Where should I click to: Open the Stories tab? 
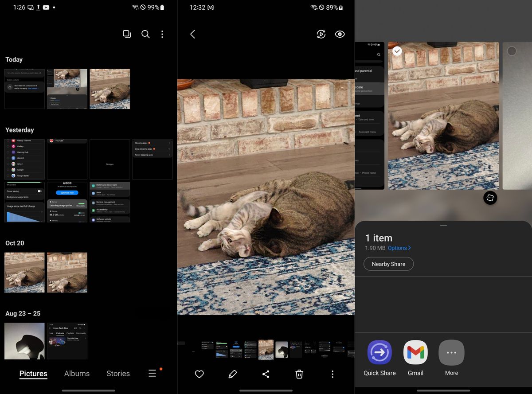[x=117, y=374]
